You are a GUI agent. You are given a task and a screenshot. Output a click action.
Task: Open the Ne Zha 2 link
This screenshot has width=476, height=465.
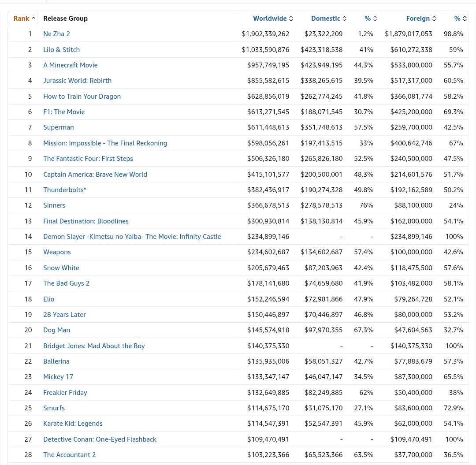(56, 34)
